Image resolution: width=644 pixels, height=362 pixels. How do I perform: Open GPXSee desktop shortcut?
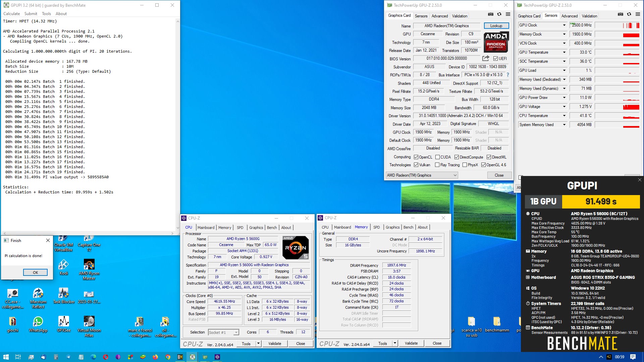click(64, 324)
